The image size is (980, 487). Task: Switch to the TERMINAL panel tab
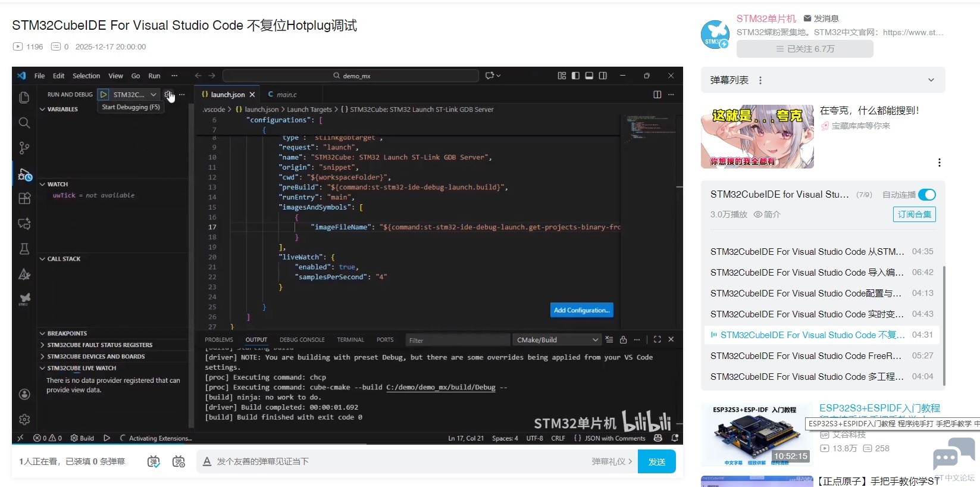(x=350, y=340)
